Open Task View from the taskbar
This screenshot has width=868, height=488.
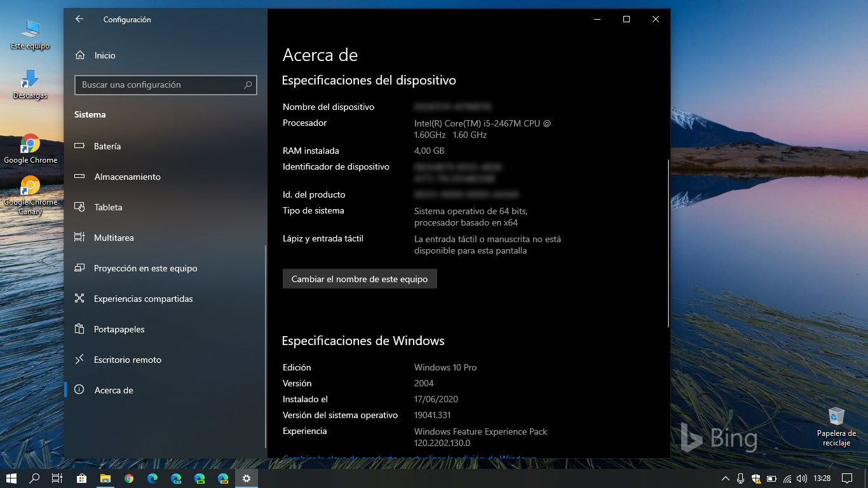57,478
